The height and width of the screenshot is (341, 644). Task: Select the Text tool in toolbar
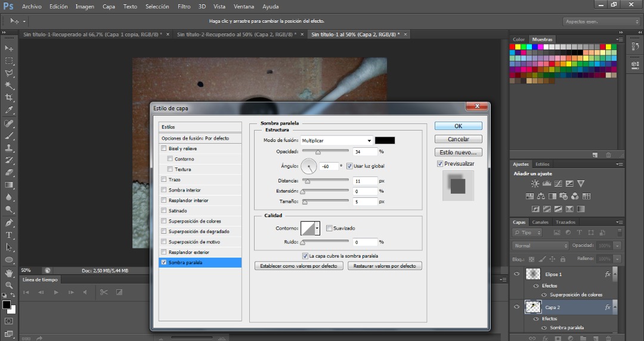pyautogui.click(x=9, y=235)
